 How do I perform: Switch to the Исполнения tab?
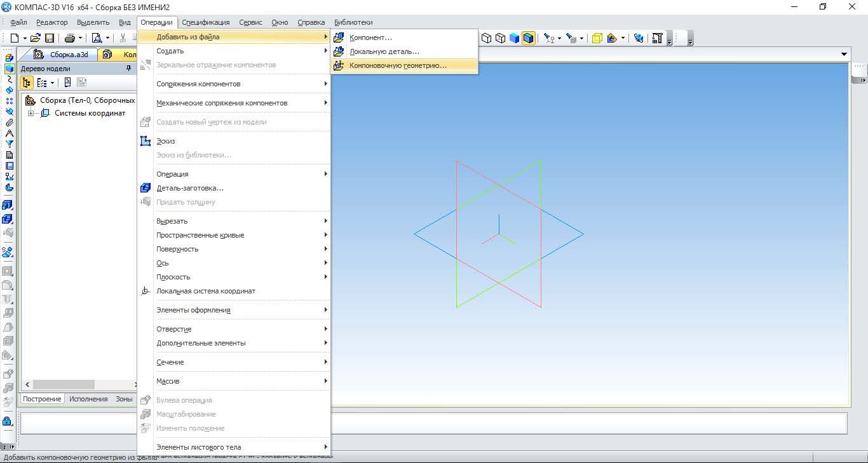(x=88, y=399)
